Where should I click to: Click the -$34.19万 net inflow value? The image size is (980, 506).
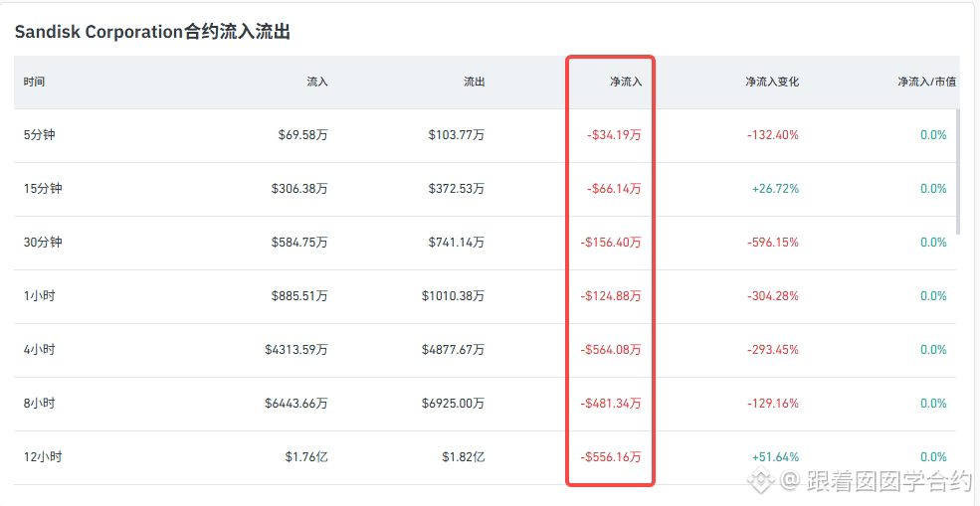coord(614,135)
